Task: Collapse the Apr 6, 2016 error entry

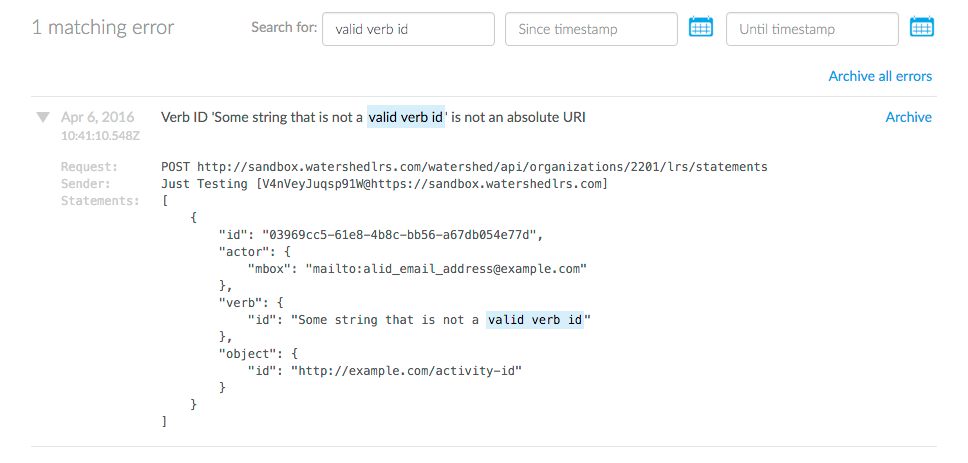Action: pos(43,118)
